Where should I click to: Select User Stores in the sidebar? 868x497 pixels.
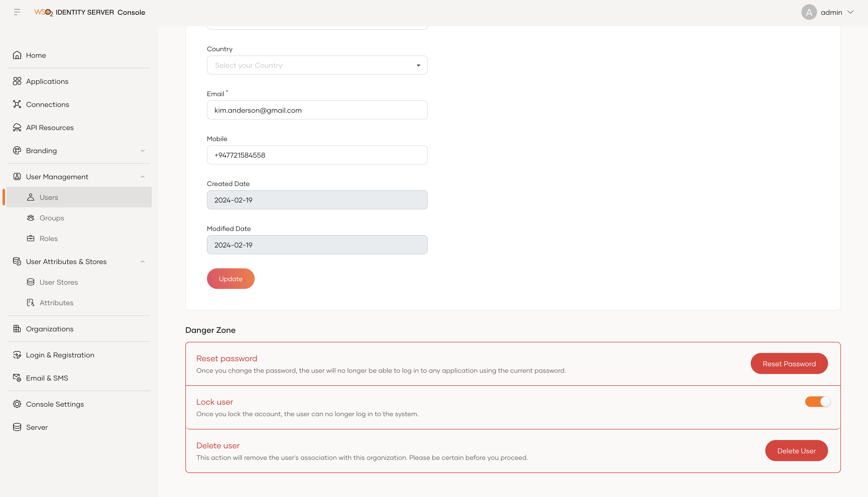click(59, 282)
